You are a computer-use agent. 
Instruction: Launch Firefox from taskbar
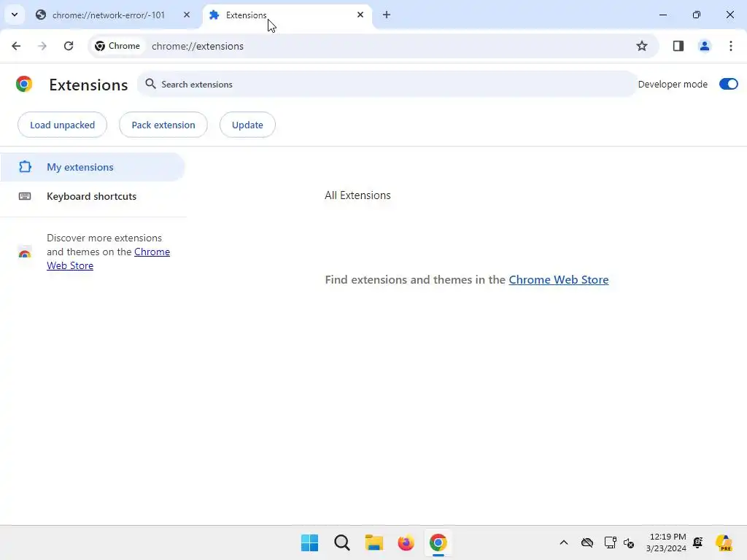(406, 542)
